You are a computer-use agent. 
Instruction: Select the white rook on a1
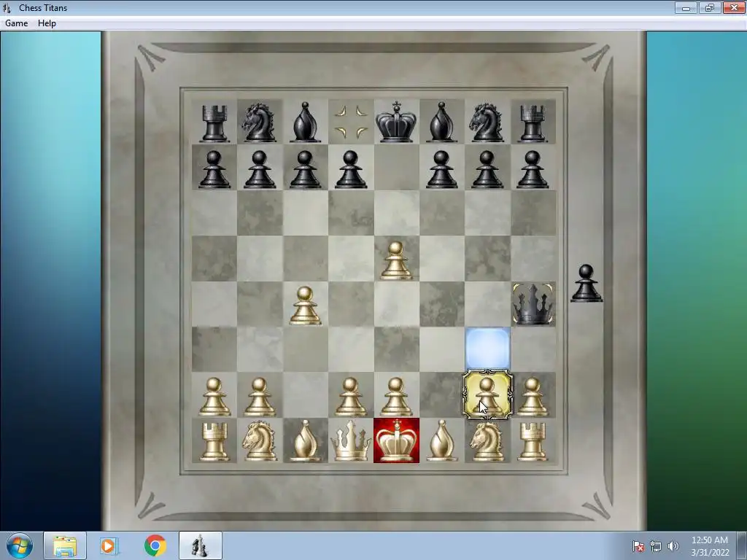214,442
